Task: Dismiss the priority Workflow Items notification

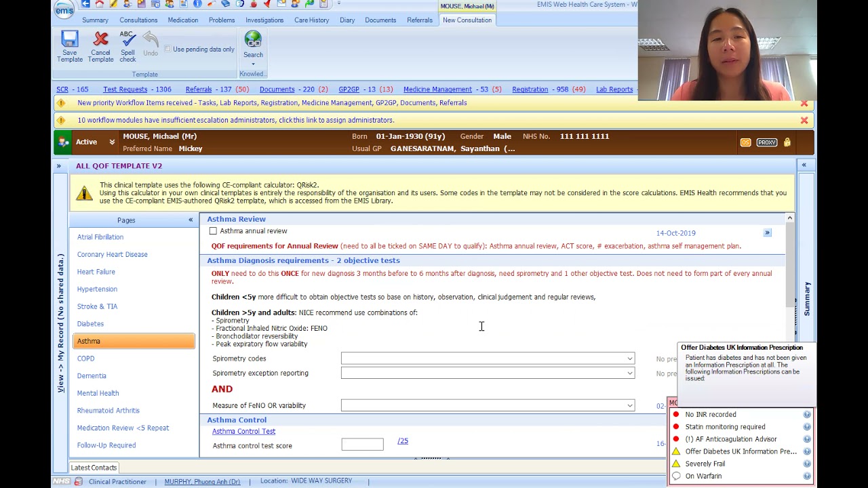Action: click(804, 103)
